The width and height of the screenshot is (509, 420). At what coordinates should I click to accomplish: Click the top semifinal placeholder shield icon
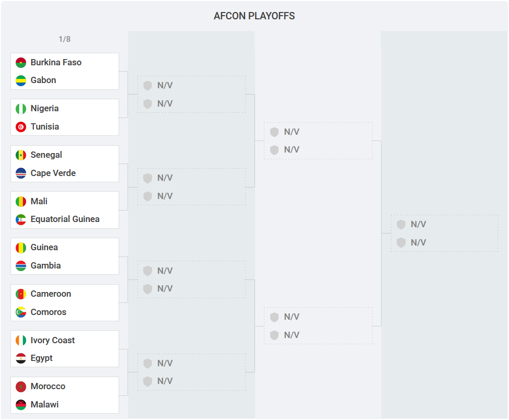[x=274, y=132]
